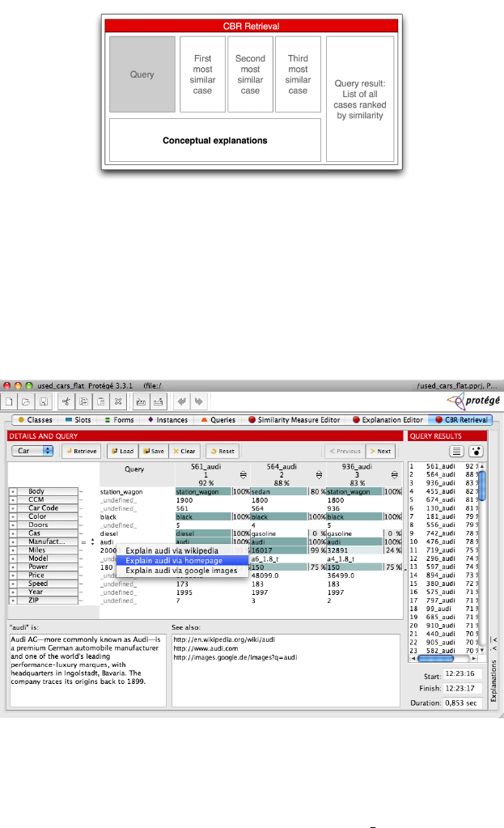Click the Save project toolbar icon
The image size is (504, 828).
point(43,401)
